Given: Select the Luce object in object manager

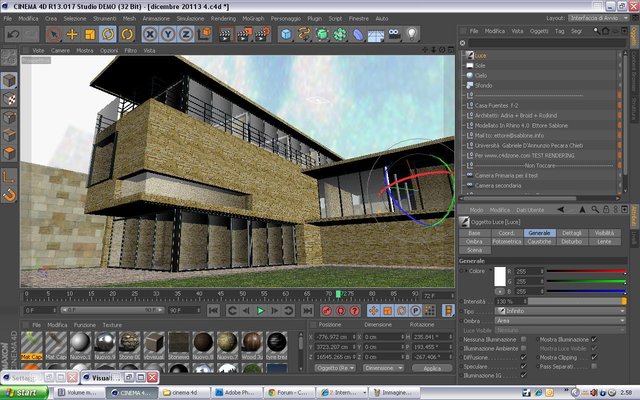Looking at the screenshot, I should pyautogui.click(x=480, y=56).
